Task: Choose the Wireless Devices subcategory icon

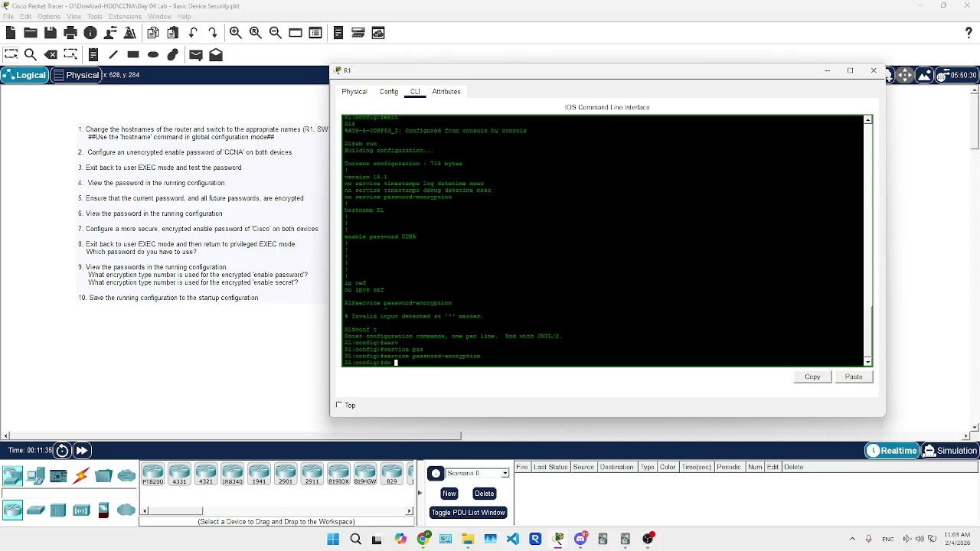Action: pyautogui.click(x=81, y=510)
